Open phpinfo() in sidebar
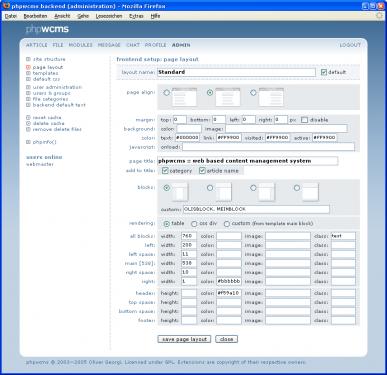The width and height of the screenshot is (387, 375). click(45, 142)
